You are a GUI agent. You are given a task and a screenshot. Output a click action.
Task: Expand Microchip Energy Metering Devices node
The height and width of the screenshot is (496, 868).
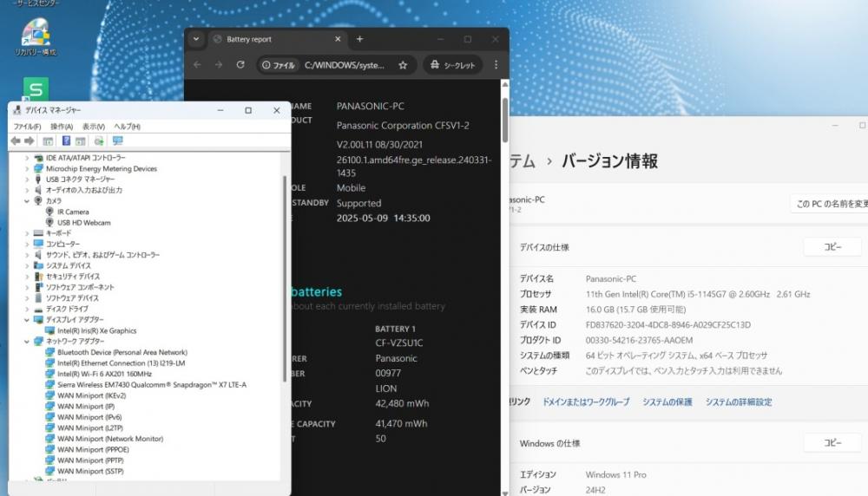click(27, 168)
